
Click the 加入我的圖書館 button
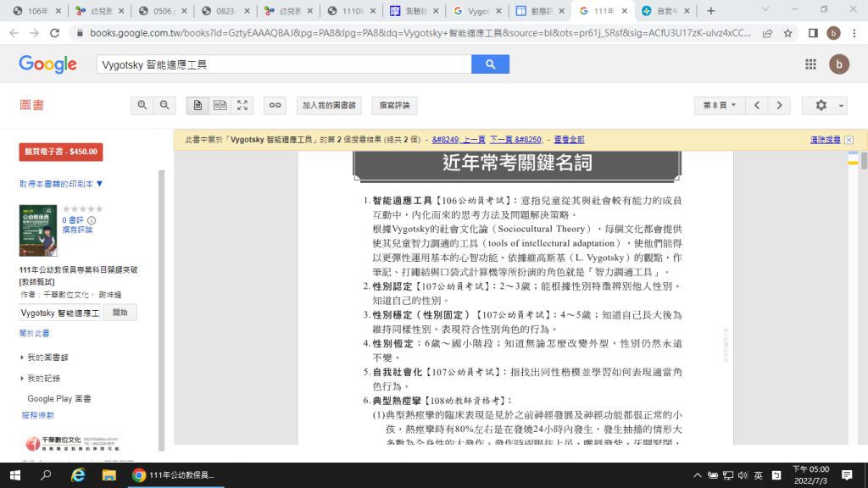click(330, 105)
